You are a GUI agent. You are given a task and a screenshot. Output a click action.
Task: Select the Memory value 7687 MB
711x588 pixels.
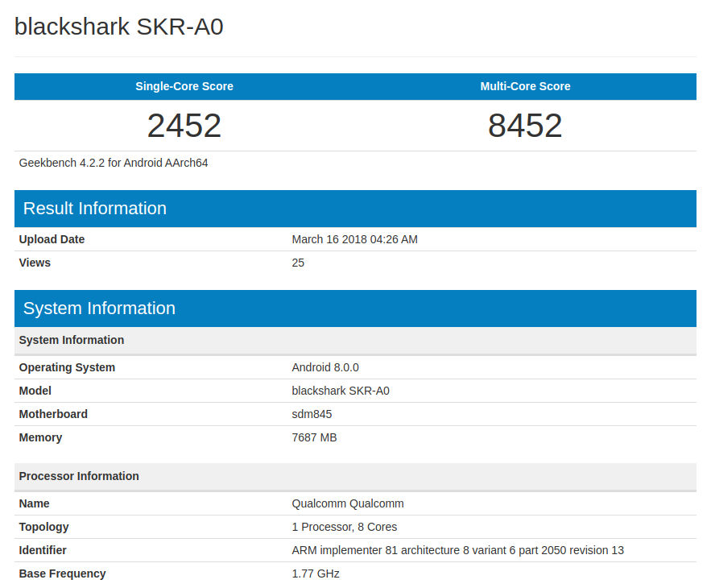pyautogui.click(x=314, y=437)
